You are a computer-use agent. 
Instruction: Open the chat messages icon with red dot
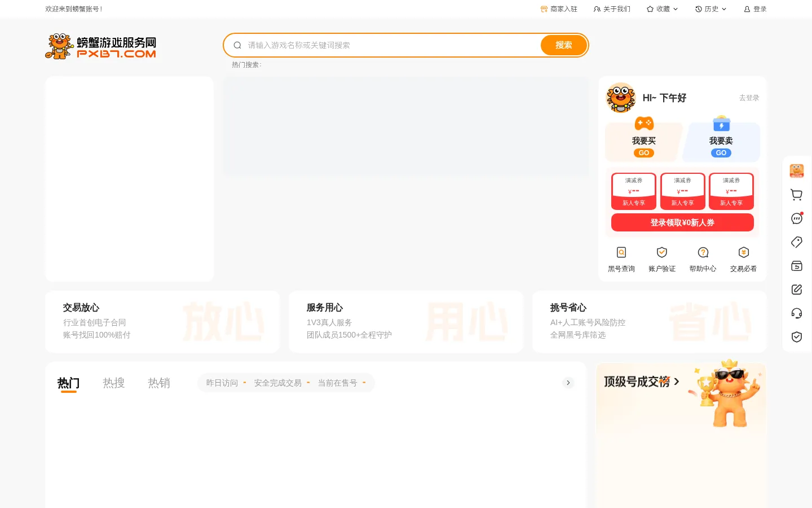click(x=796, y=218)
